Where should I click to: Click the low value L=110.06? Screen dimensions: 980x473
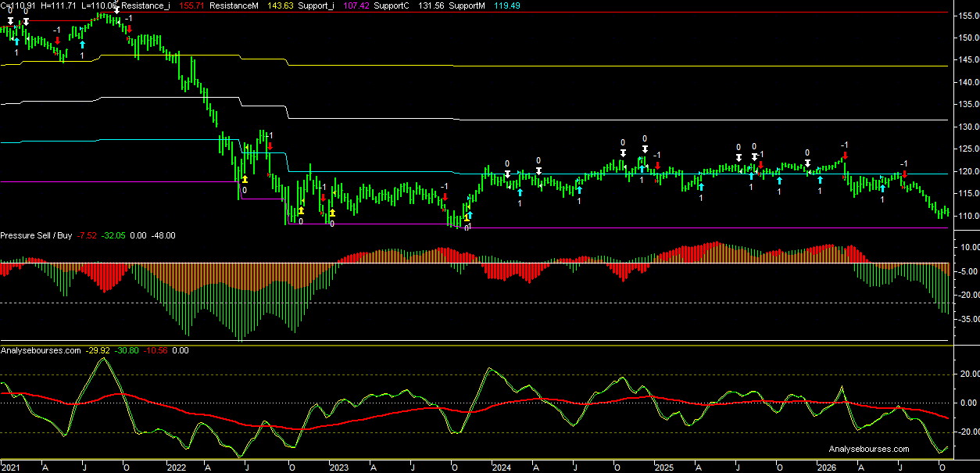[x=98, y=5]
